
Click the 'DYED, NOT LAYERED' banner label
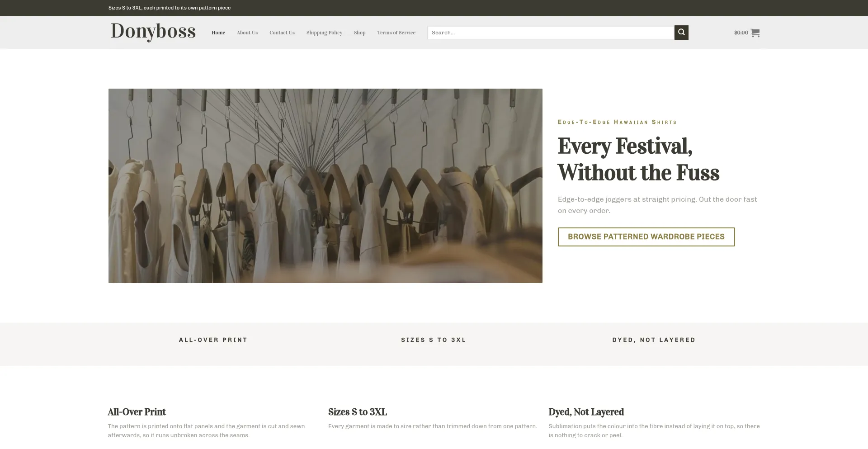(x=654, y=340)
